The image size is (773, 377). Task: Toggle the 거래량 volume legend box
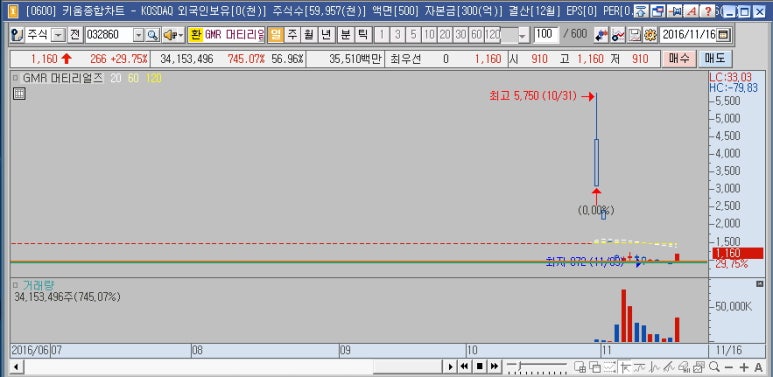15,285
